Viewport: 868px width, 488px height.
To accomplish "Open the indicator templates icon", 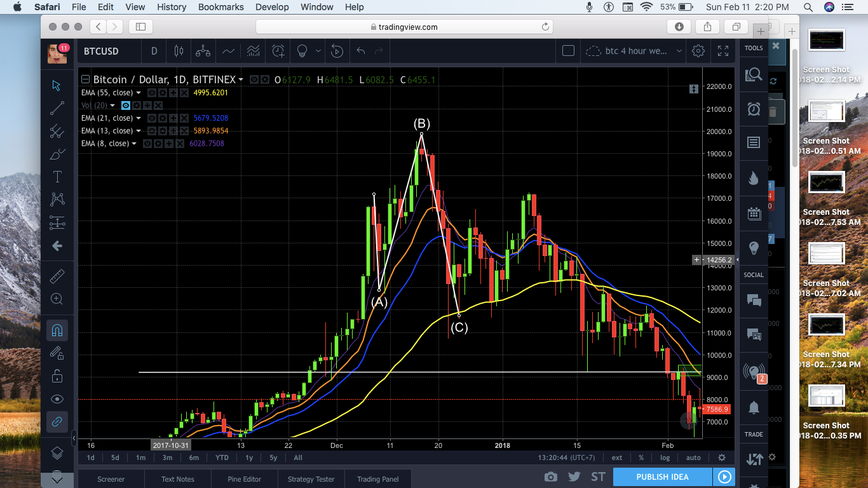I will tap(253, 51).
